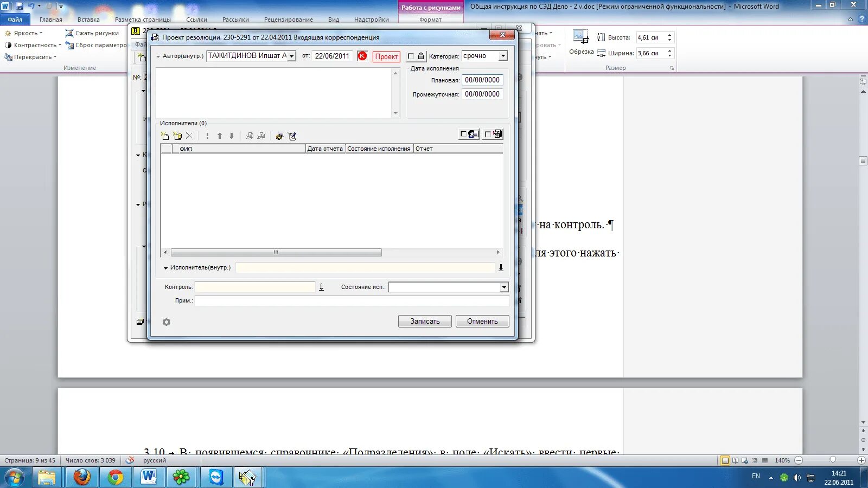Click the zoom percentage 140% button
The image size is (868, 488).
coord(782,460)
